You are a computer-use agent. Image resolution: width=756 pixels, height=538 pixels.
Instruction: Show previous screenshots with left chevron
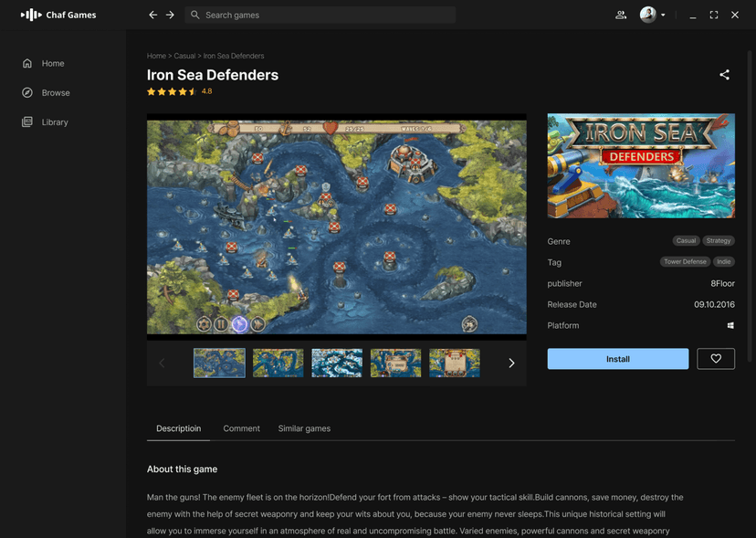pyautogui.click(x=162, y=363)
